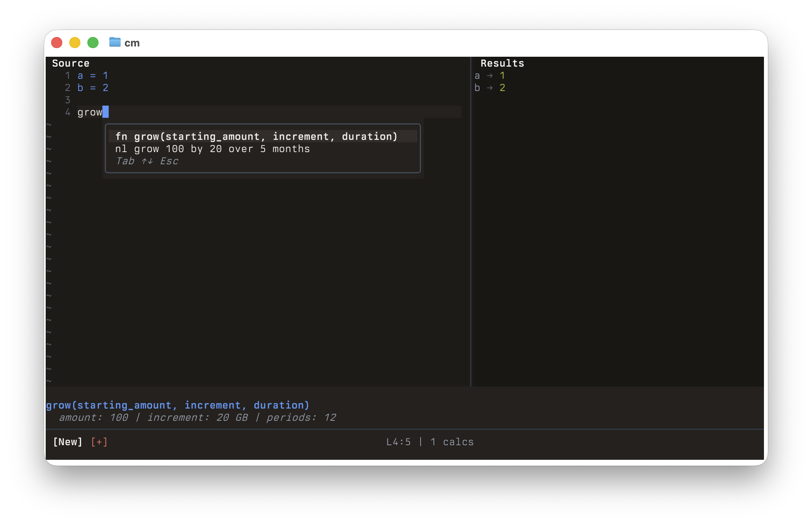Click result value for variable b

pyautogui.click(x=502, y=88)
